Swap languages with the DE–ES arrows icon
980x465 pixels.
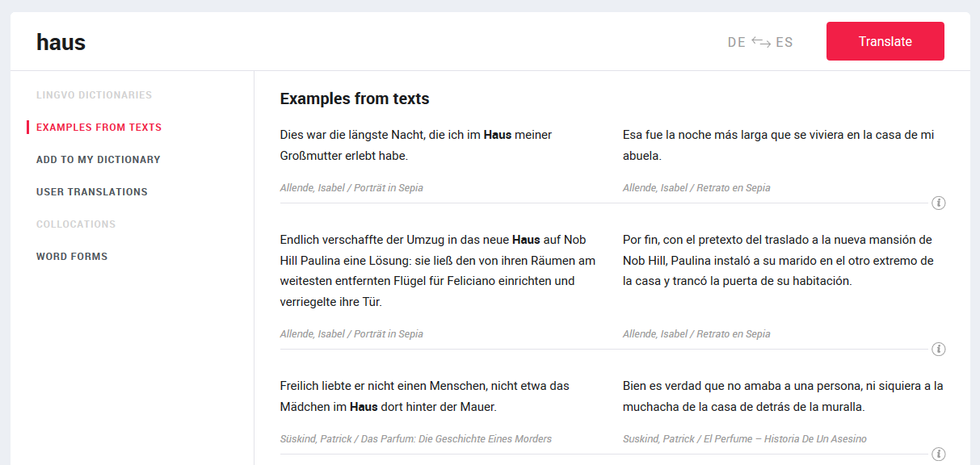760,41
